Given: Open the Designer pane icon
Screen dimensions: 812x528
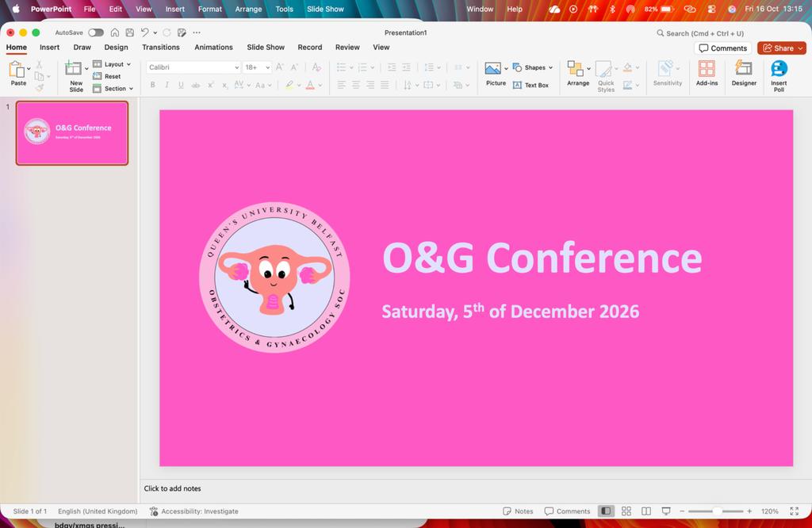Looking at the screenshot, I should pos(744,68).
